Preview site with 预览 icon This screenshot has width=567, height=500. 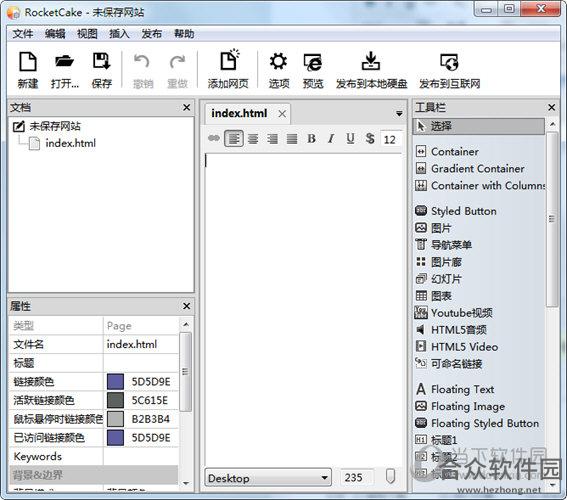[313, 62]
